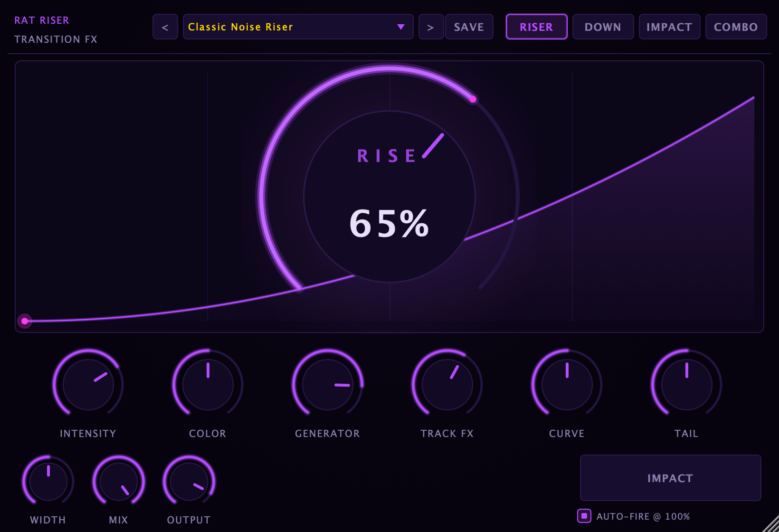Viewport: 779px width, 532px height.
Task: Click the COLOR knob
Action: click(x=208, y=384)
